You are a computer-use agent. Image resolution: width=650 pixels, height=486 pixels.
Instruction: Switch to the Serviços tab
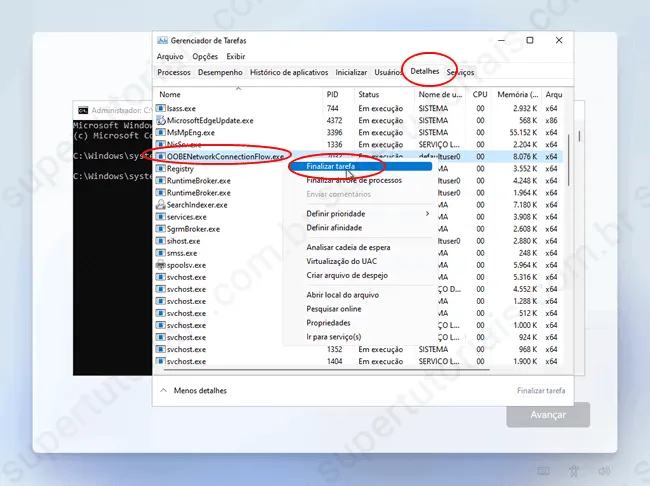coord(460,72)
